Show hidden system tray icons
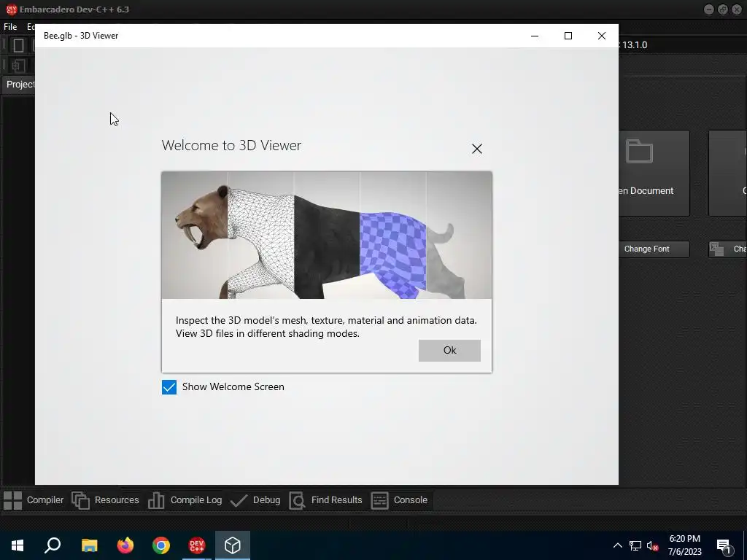747x560 pixels. (617, 545)
